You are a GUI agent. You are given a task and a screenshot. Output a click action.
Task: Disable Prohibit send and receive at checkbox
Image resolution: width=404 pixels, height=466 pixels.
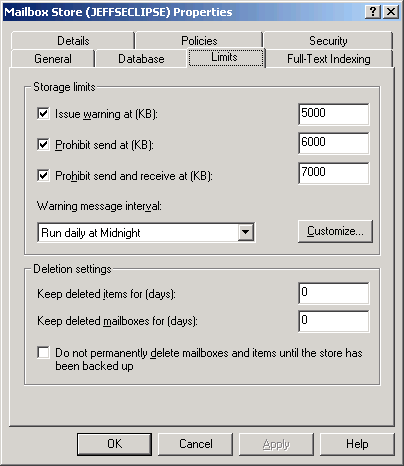(43, 175)
